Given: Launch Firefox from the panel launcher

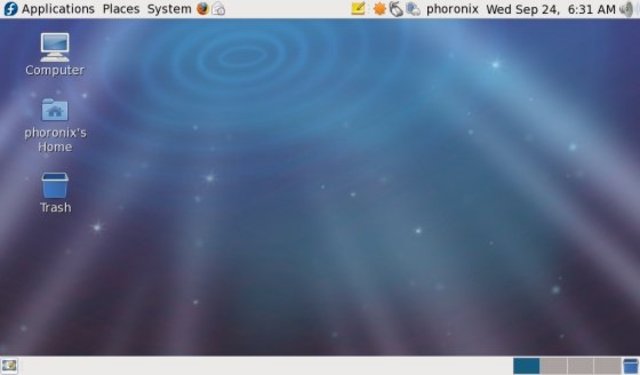Looking at the screenshot, I should pyautogui.click(x=202, y=9).
